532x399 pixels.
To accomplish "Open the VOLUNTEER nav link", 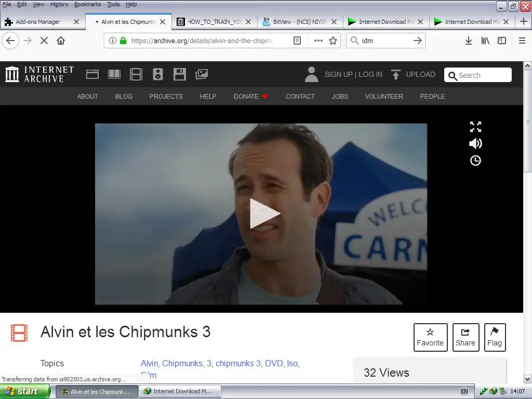I will coord(384,96).
